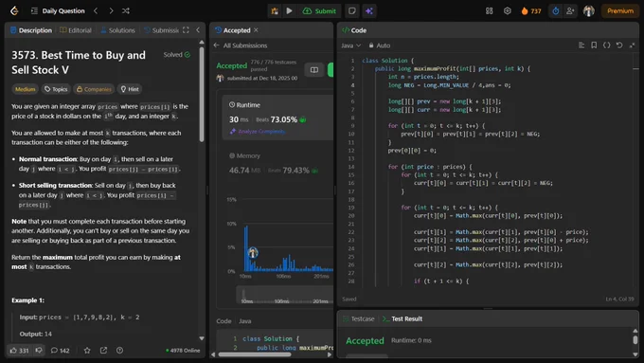Screen dimensions: 644x363
Task: Click the description panel vertical scrollbar
Action: [202, 95]
